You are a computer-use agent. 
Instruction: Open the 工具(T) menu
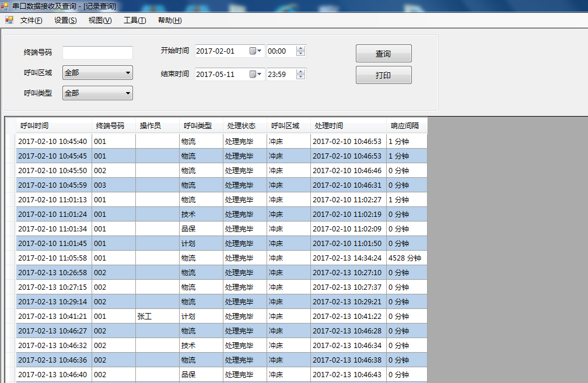coord(135,20)
